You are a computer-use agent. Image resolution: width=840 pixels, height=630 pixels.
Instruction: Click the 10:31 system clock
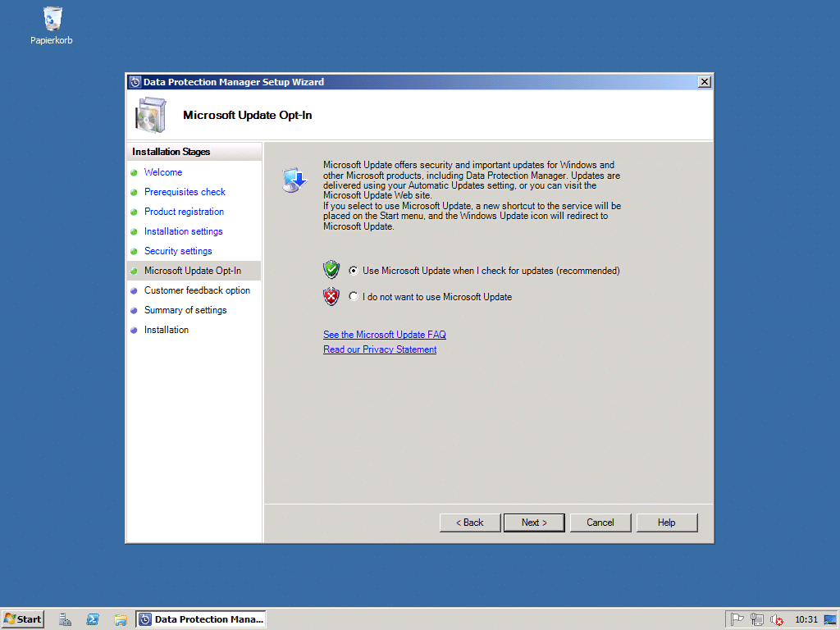[x=806, y=619]
